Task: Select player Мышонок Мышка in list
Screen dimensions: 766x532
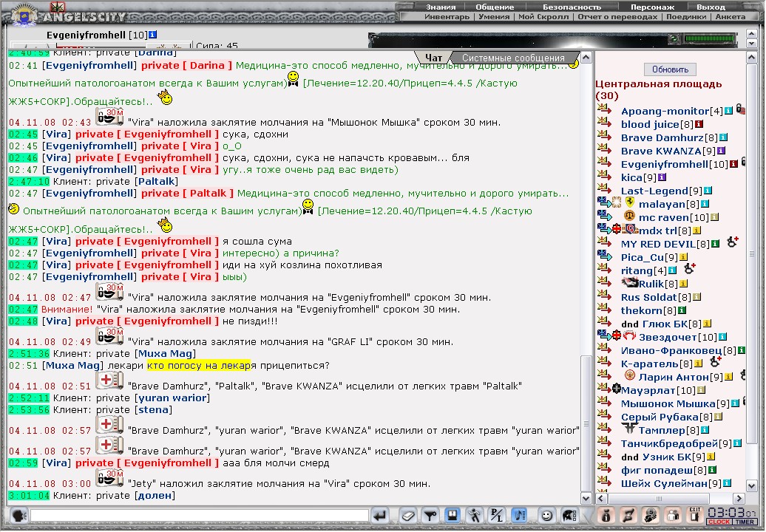Action: (x=668, y=403)
